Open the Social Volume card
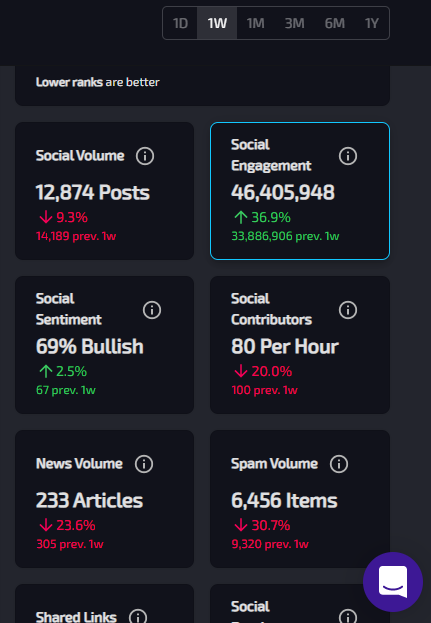Image resolution: width=431 pixels, height=623 pixels. pyautogui.click(x=104, y=191)
